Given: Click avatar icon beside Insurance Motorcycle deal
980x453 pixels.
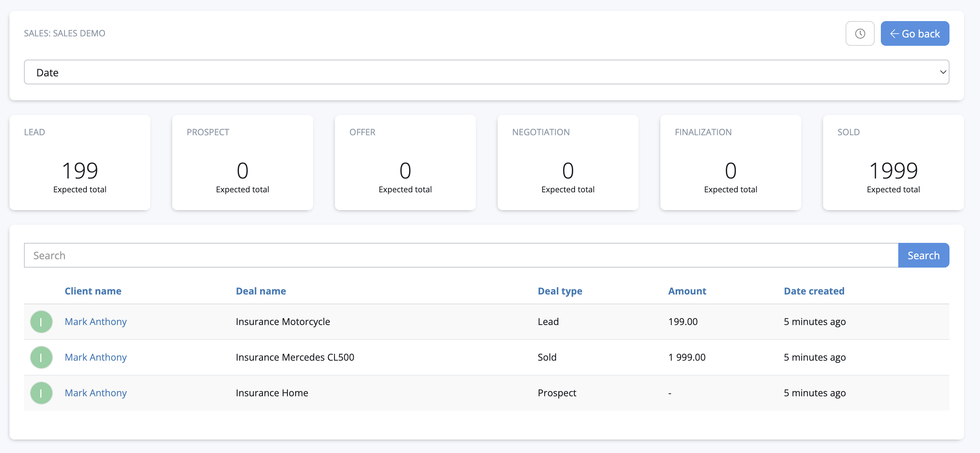Looking at the screenshot, I should [x=41, y=322].
